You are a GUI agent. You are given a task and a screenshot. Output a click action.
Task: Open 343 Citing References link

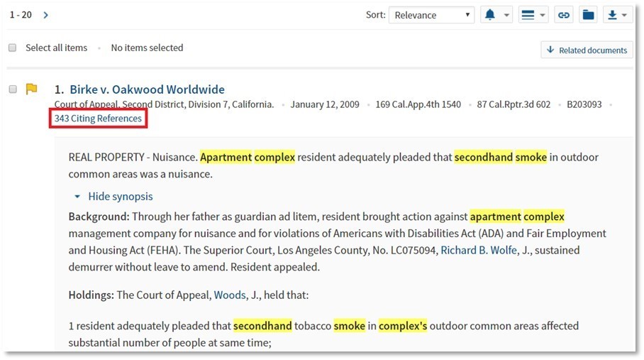[98, 119]
